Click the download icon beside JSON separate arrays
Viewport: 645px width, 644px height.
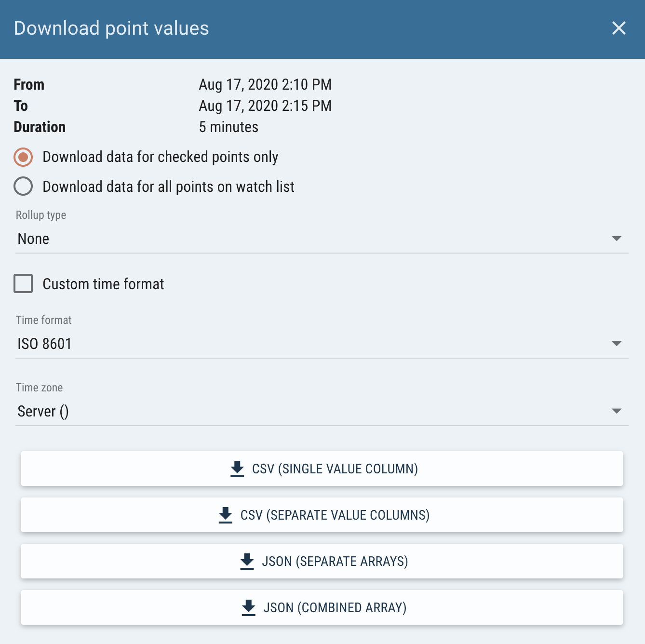click(247, 561)
